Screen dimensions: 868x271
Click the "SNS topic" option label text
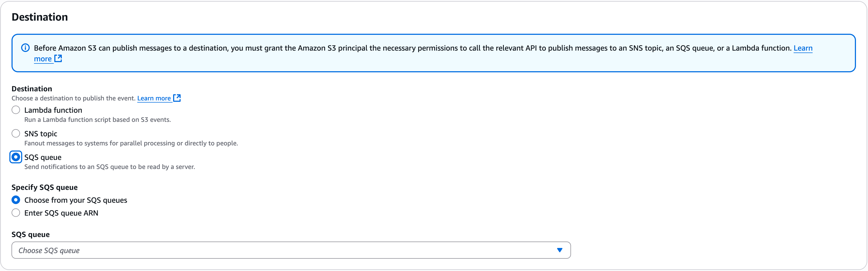[x=41, y=134]
